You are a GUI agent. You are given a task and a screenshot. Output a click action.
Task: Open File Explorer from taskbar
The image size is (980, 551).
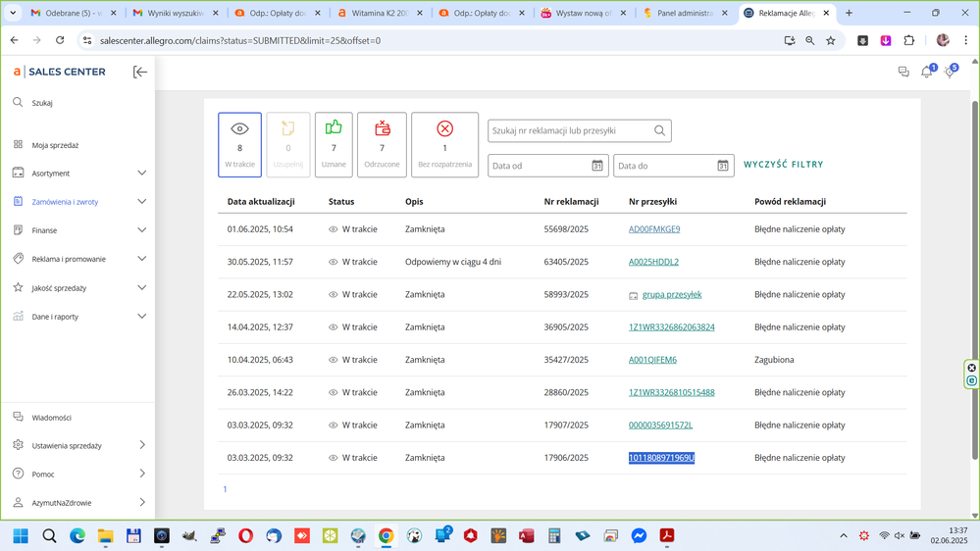tap(106, 536)
